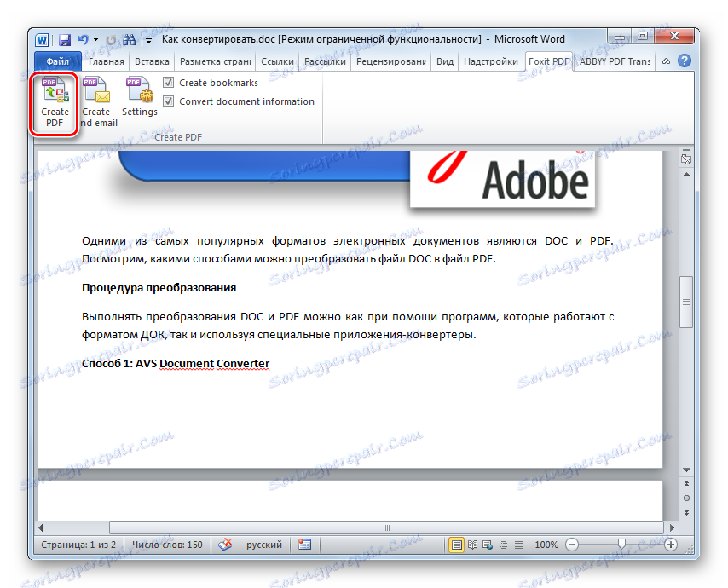Click the zoom out minus button
Image resolution: width=728 pixels, height=588 pixels.
pyautogui.click(x=572, y=545)
